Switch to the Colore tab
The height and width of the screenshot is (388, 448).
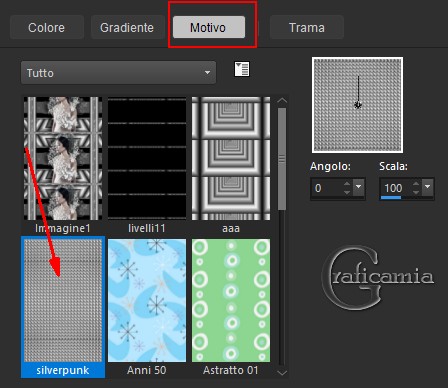tap(46, 27)
